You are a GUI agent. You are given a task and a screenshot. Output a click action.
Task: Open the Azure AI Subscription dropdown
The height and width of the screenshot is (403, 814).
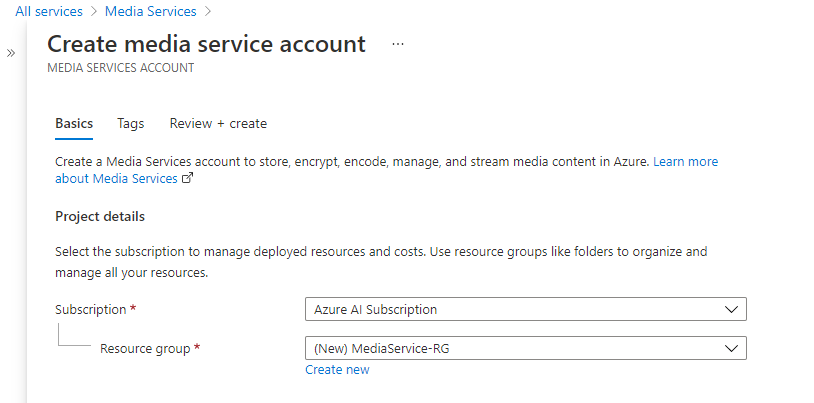coord(525,309)
